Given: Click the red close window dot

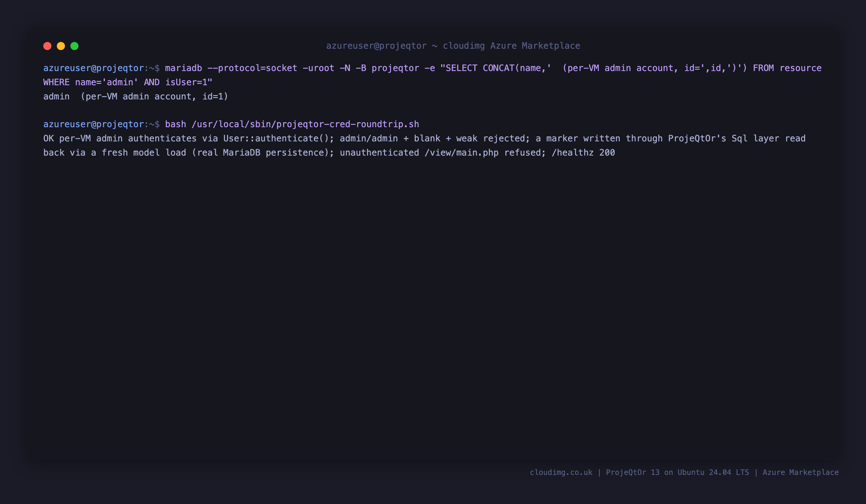Looking at the screenshot, I should pyautogui.click(x=47, y=46).
